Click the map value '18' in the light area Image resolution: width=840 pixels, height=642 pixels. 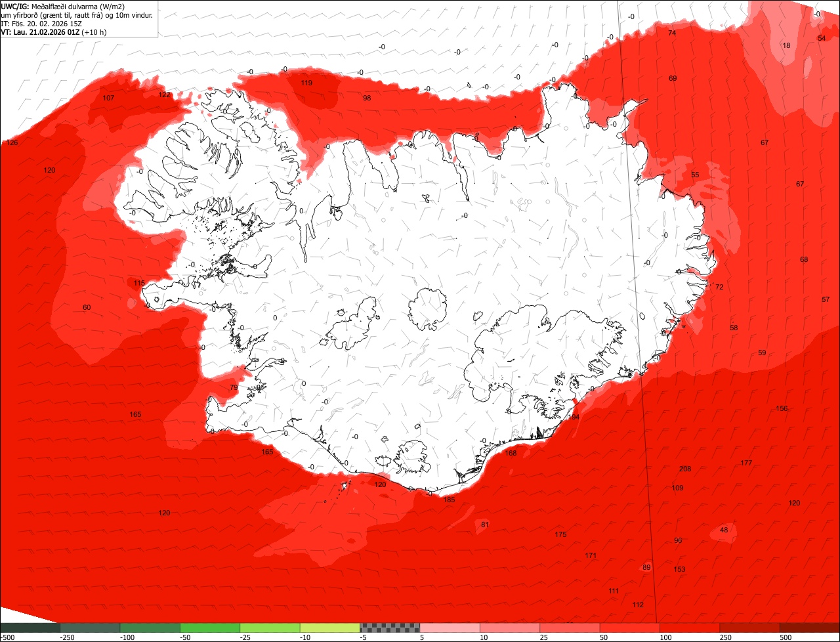786,45
